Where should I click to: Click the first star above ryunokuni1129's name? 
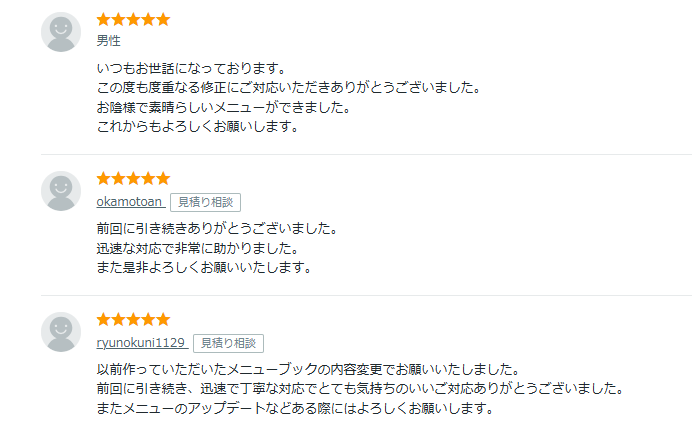tap(104, 320)
